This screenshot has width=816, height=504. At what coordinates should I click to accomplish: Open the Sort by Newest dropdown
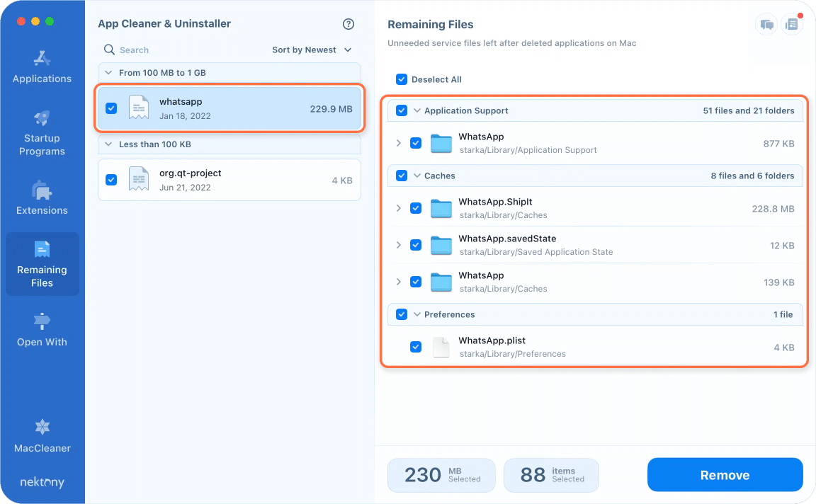tap(312, 50)
